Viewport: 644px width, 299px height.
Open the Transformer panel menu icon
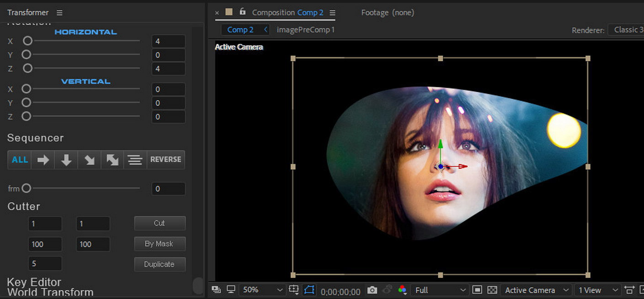click(x=59, y=13)
